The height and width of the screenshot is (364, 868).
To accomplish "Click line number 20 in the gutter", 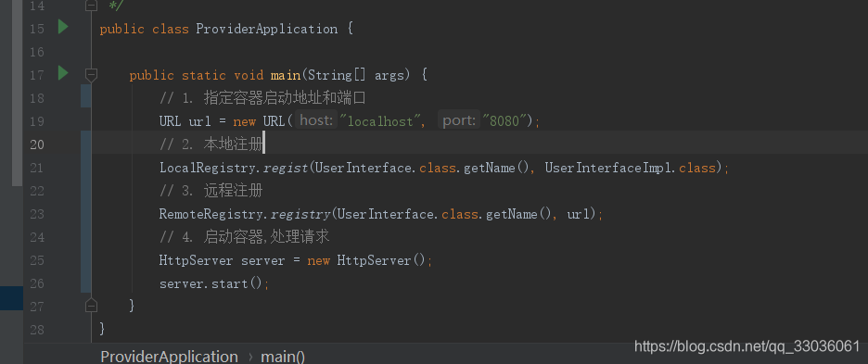I will point(36,144).
